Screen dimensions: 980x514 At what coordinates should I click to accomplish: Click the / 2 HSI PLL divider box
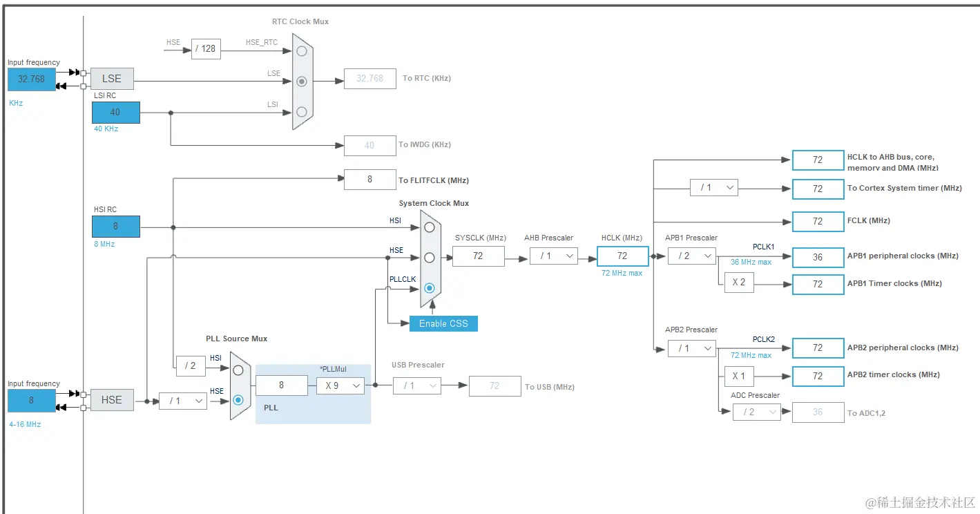point(191,366)
